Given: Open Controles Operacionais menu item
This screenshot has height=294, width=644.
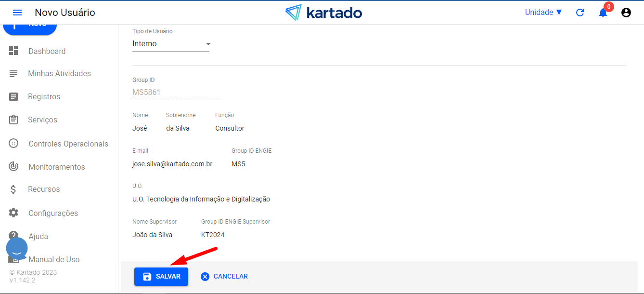Looking at the screenshot, I should tap(68, 144).
